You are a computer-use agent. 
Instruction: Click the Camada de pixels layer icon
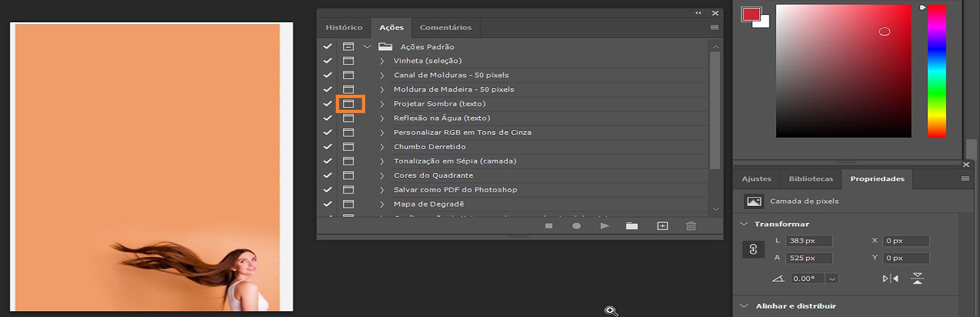click(755, 201)
